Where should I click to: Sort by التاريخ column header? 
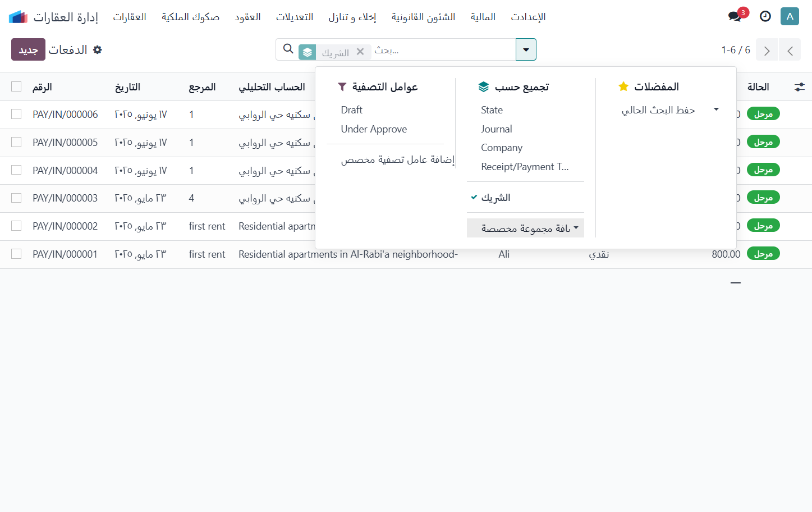pos(127,87)
